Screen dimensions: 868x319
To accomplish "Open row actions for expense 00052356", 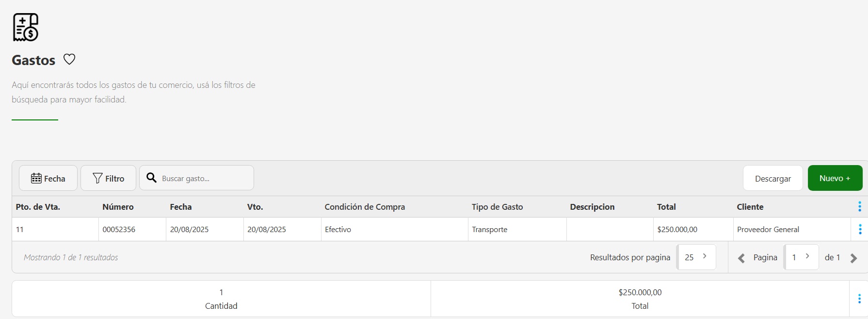I will coord(860,229).
